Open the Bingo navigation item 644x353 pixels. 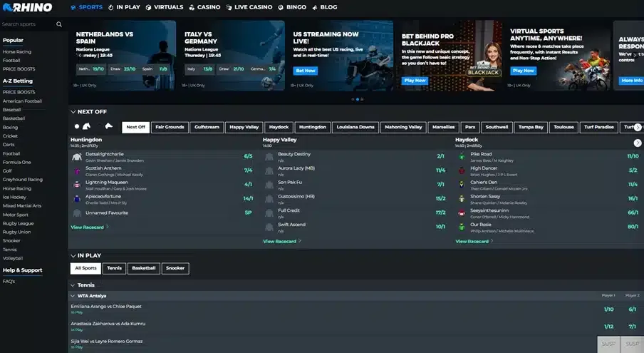(292, 7)
